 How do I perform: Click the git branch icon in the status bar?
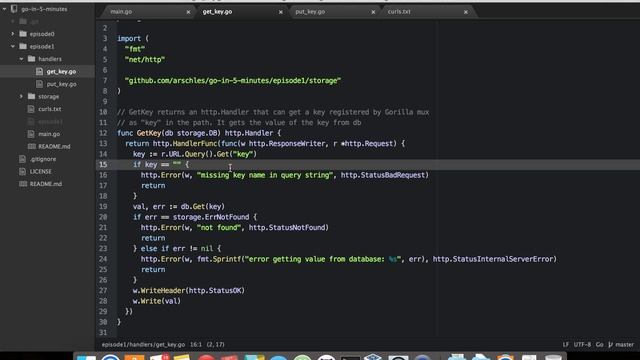(611, 344)
